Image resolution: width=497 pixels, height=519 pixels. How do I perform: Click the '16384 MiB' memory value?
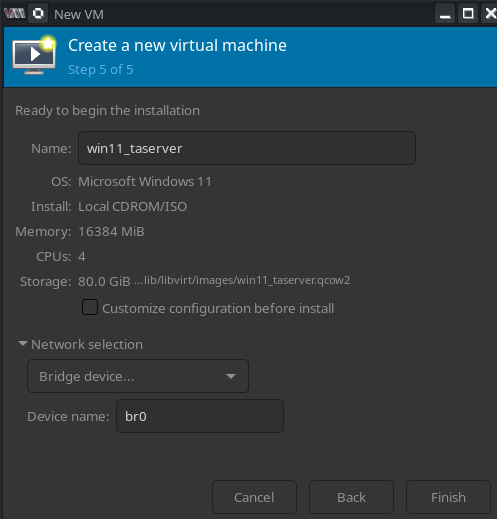point(111,232)
